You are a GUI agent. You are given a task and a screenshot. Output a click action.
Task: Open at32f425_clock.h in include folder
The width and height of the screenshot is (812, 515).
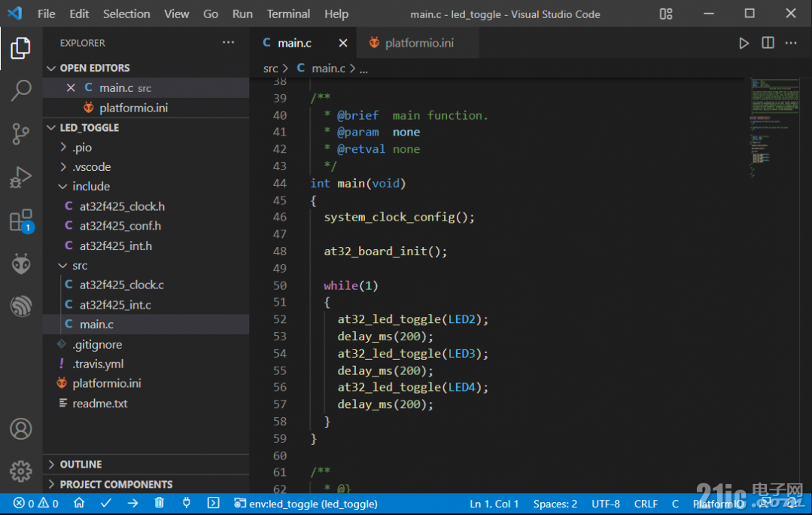[146, 206]
